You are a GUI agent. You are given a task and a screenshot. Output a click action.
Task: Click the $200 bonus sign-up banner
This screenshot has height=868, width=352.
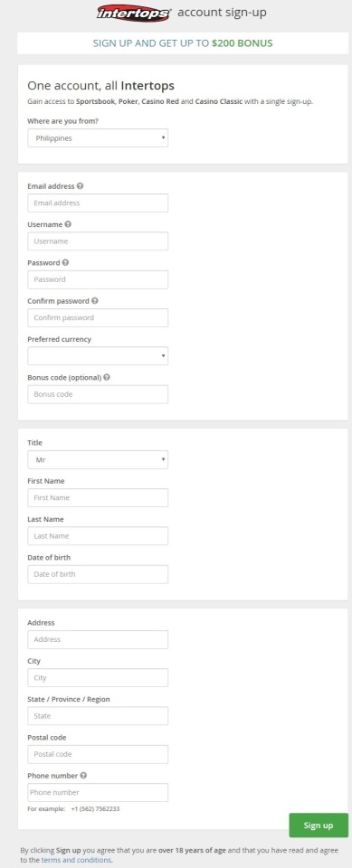click(183, 43)
